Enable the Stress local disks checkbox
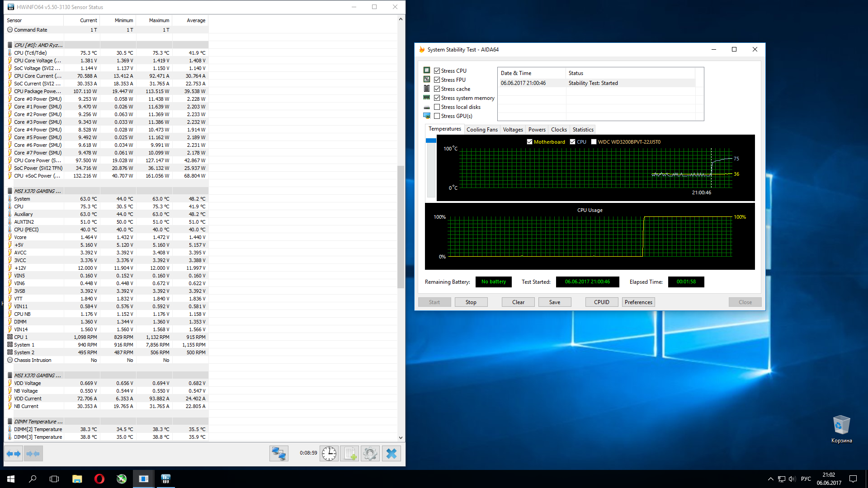The image size is (868, 488). pyautogui.click(x=437, y=107)
